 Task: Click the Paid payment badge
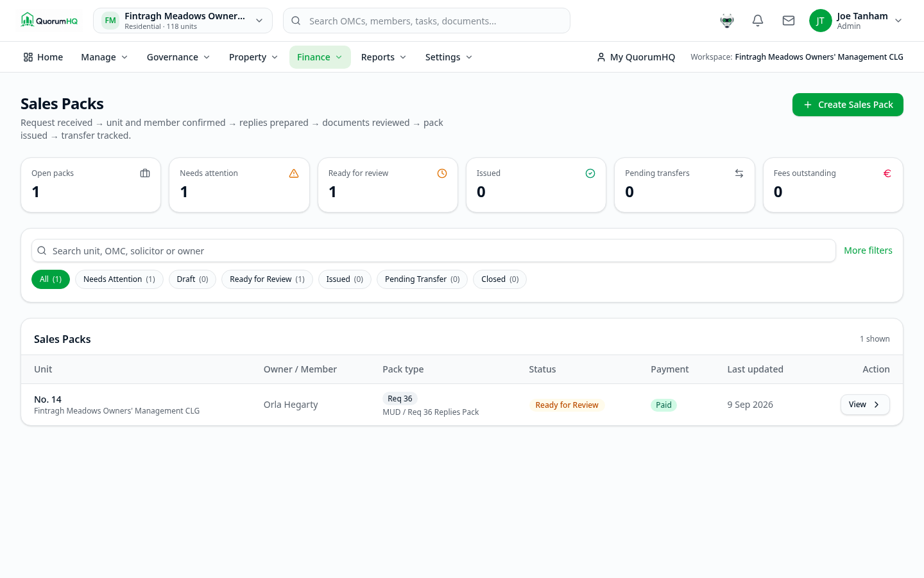click(663, 405)
